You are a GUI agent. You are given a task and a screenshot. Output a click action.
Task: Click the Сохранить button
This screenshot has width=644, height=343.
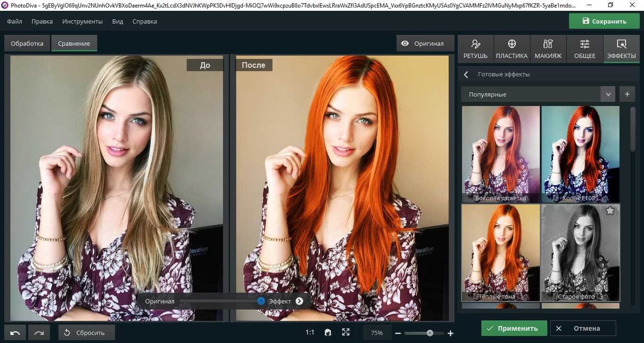pos(604,21)
